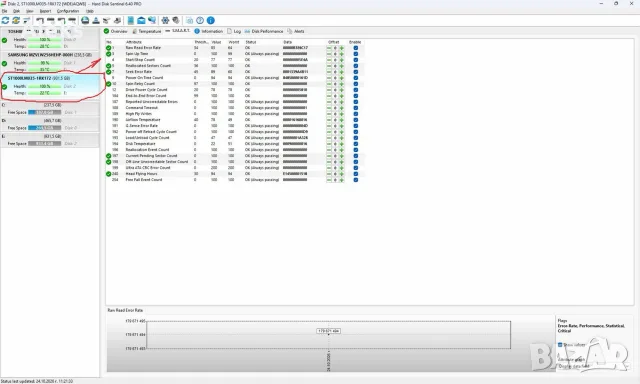This screenshot has width=640, height=384.
Task: Click the network computers toolbar icon
Action: pyautogui.click(x=152, y=20)
